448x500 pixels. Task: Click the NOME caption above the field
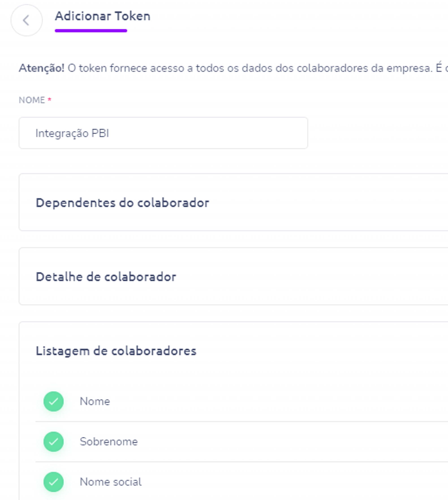32,100
